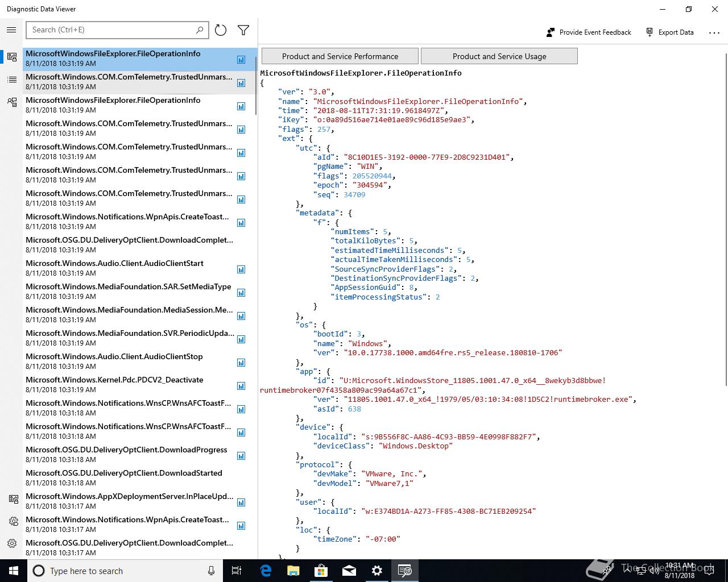Open the Problem Reports sidebar icon
The height and width of the screenshot is (582, 728).
point(12,102)
